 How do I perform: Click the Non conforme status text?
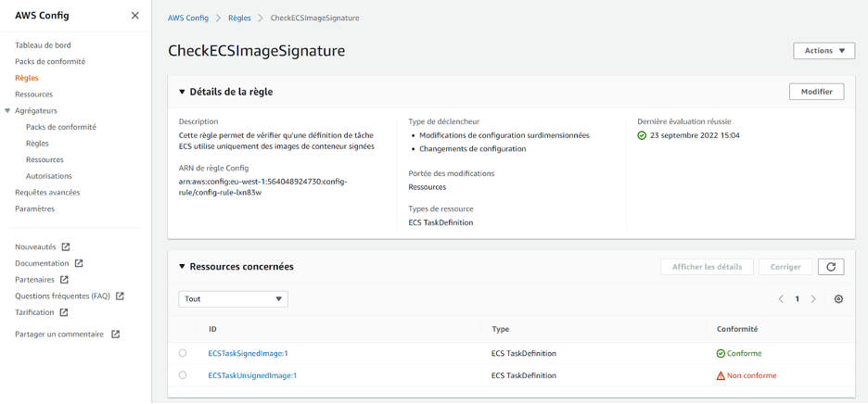752,375
